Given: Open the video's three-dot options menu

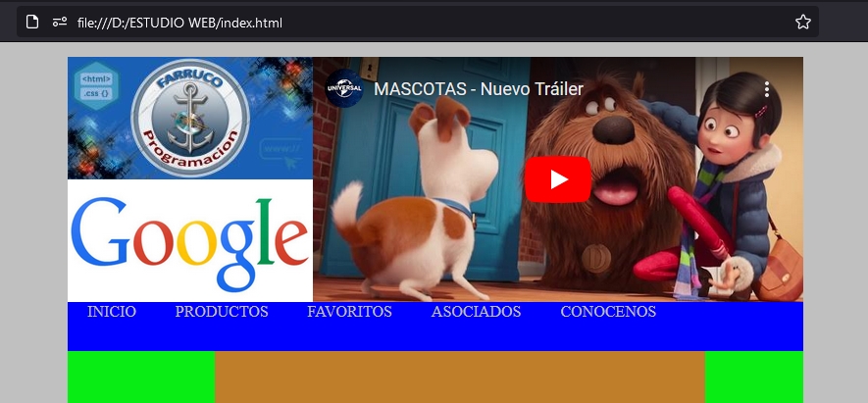Looking at the screenshot, I should [x=767, y=89].
